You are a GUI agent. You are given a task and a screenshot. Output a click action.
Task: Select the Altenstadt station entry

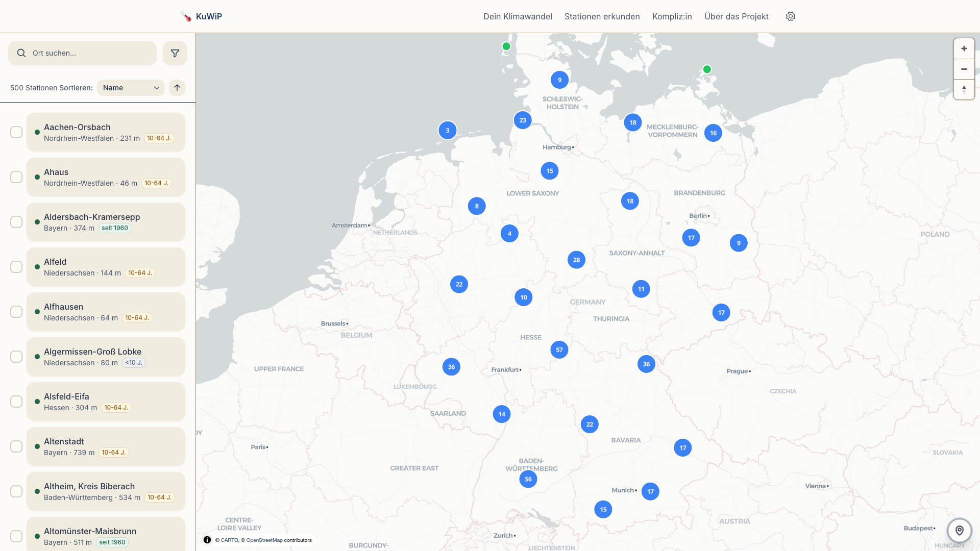(x=106, y=446)
